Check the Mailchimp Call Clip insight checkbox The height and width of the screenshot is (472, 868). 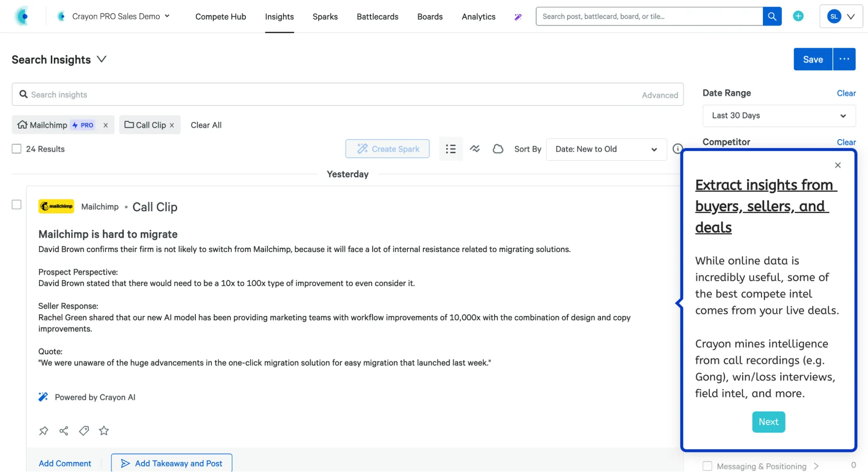(x=17, y=205)
